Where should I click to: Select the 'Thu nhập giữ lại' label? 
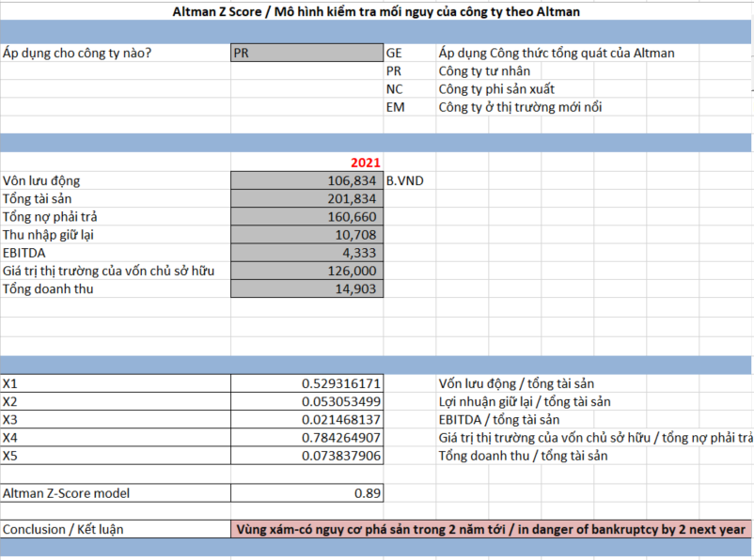(x=48, y=235)
